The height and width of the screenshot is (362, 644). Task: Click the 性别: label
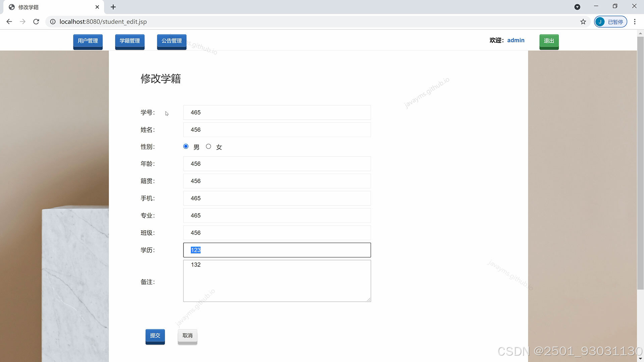[148, 147]
